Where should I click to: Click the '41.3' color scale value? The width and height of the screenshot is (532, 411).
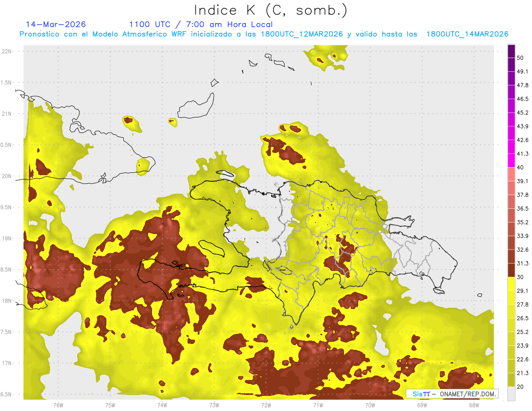(523, 154)
